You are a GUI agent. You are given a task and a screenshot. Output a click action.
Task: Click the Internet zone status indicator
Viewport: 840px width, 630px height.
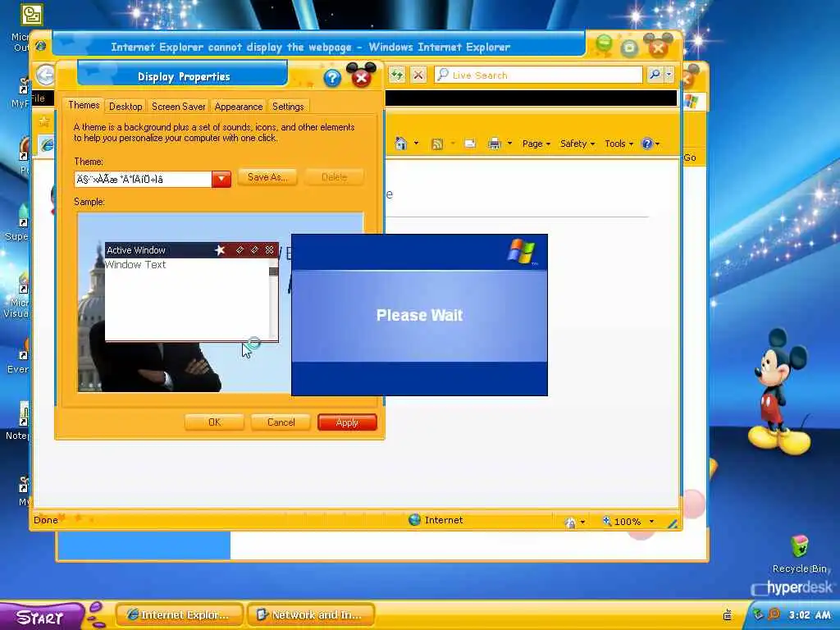(436, 519)
